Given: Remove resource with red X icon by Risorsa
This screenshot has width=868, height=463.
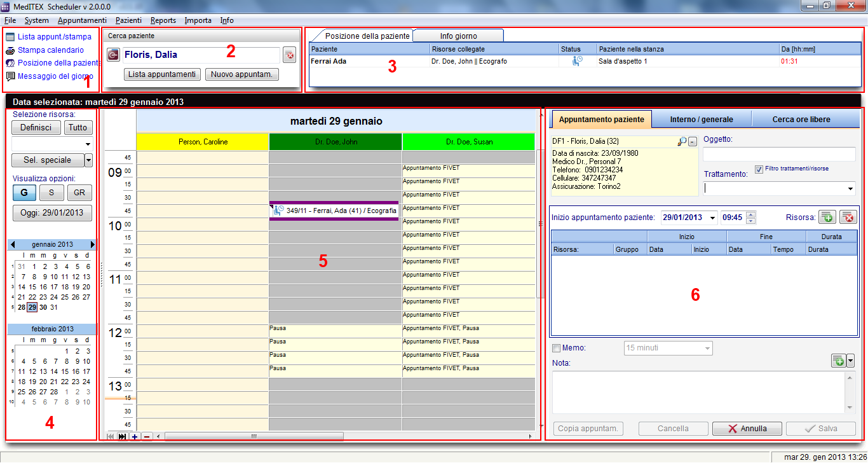Looking at the screenshot, I should (x=848, y=217).
